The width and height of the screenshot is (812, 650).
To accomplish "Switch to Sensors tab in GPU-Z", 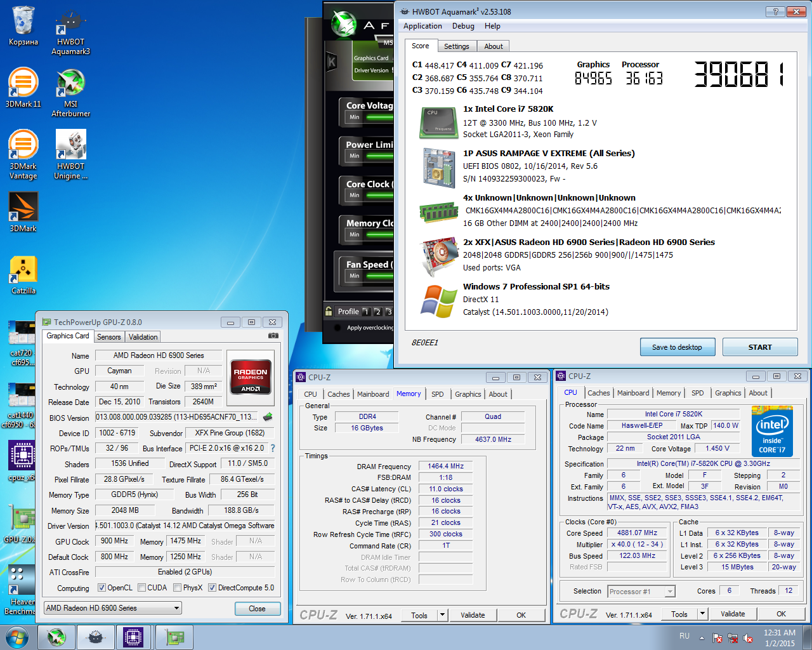I will click(109, 337).
